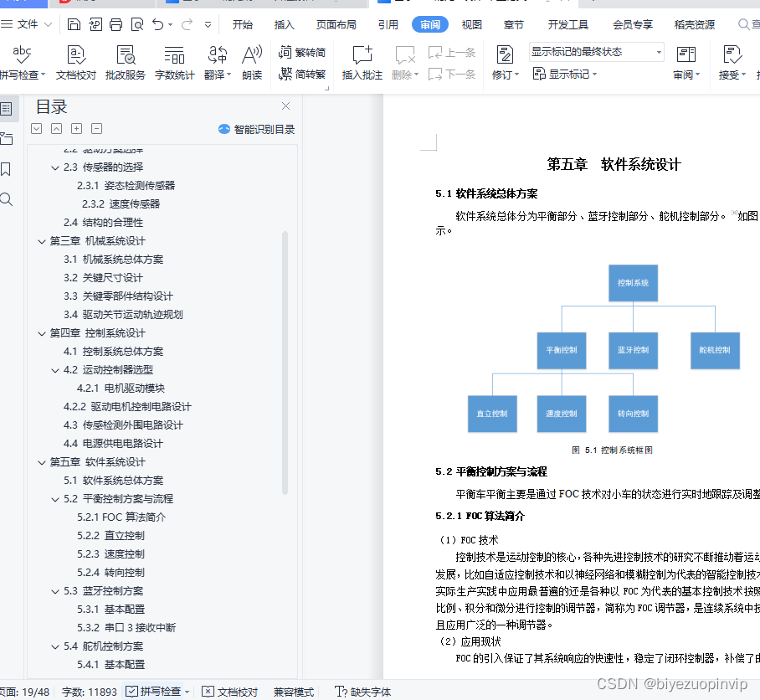Open 批改服务 correction service
Viewport: 760px width, 700px height.
point(126,63)
